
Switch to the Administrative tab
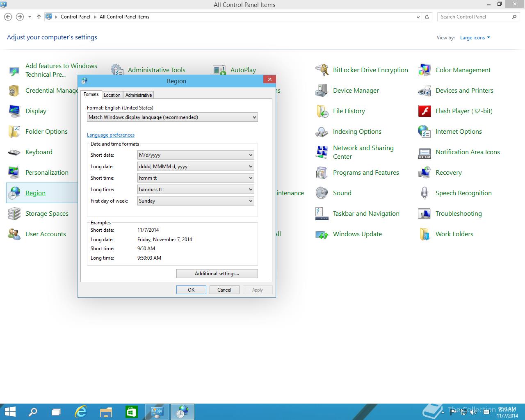[139, 95]
